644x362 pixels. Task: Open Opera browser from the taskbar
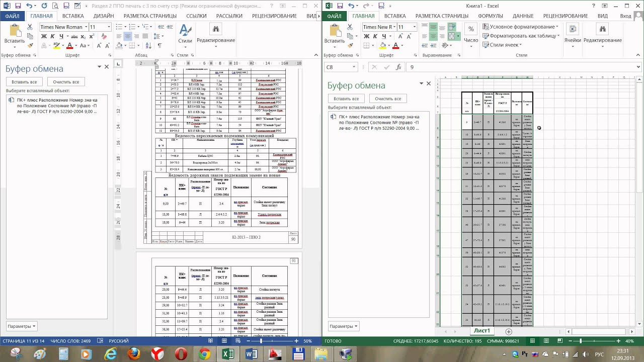click(181, 354)
